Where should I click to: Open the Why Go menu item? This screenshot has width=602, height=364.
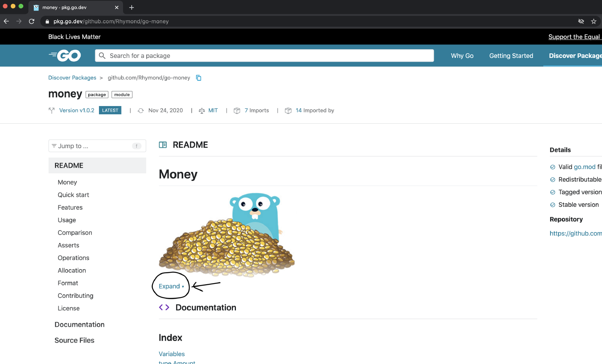[462, 56]
